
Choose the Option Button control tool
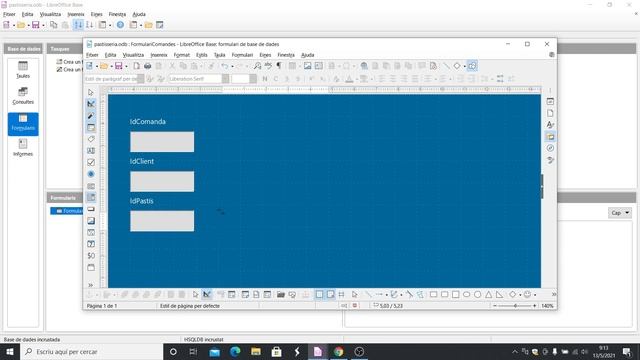pyautogui.click(x=91, y=174)
